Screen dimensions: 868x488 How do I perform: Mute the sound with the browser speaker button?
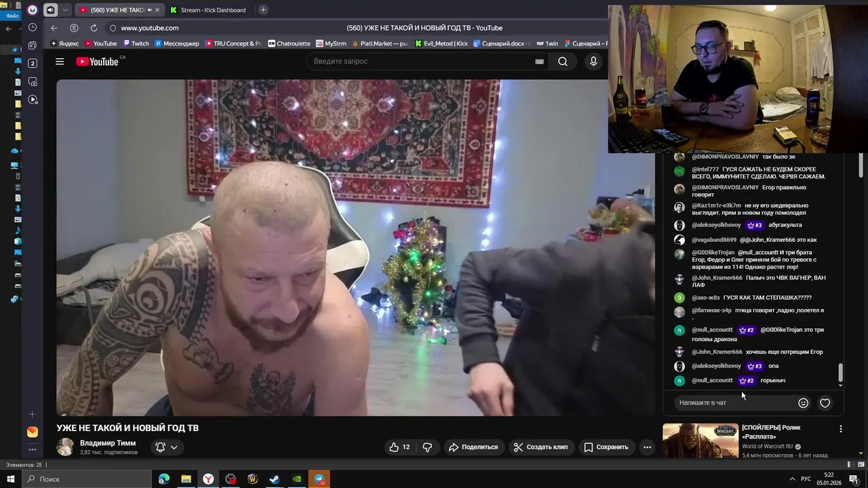tap(51, 10)
